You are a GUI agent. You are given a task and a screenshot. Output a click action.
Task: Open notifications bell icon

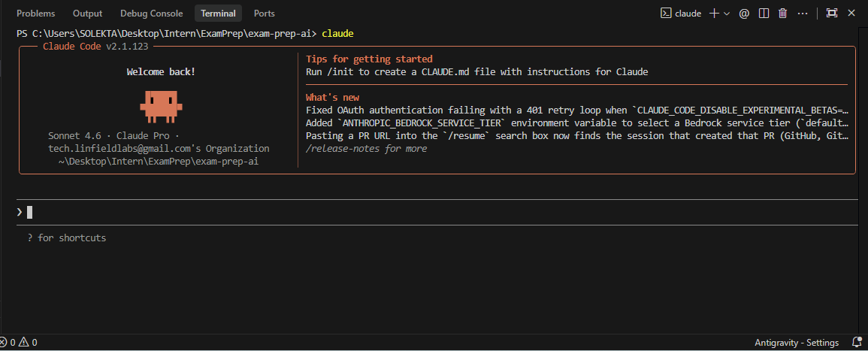857,343
